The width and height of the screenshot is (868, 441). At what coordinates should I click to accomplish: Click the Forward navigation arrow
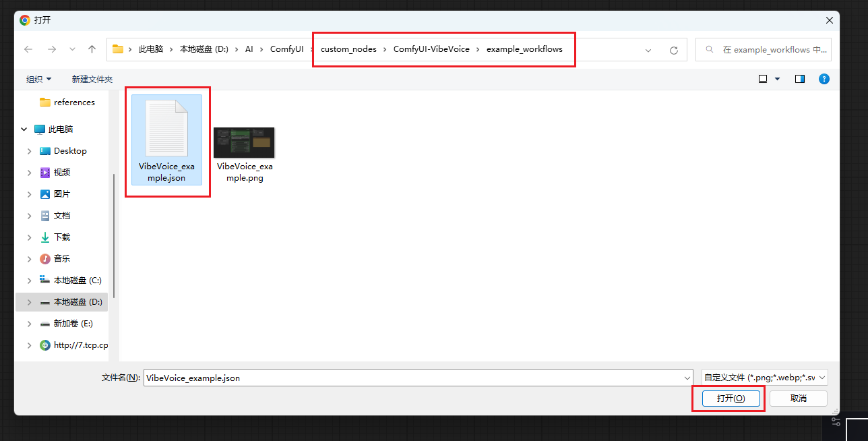pos(51,49)
